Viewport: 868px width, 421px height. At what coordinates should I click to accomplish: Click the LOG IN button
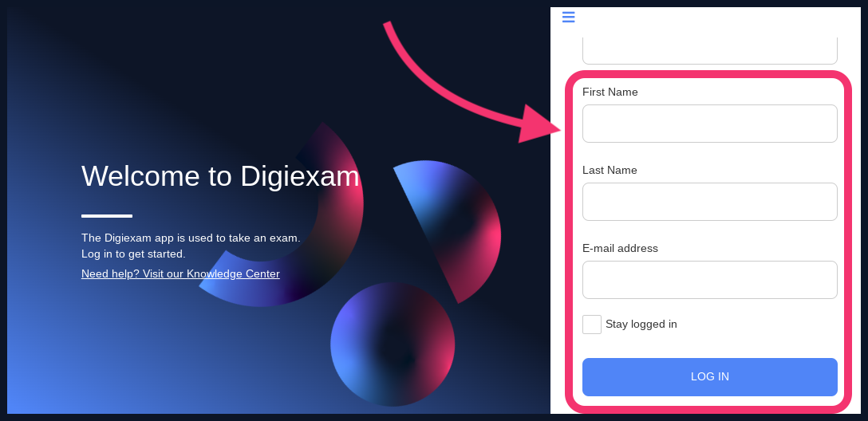[x=710, y=376]
